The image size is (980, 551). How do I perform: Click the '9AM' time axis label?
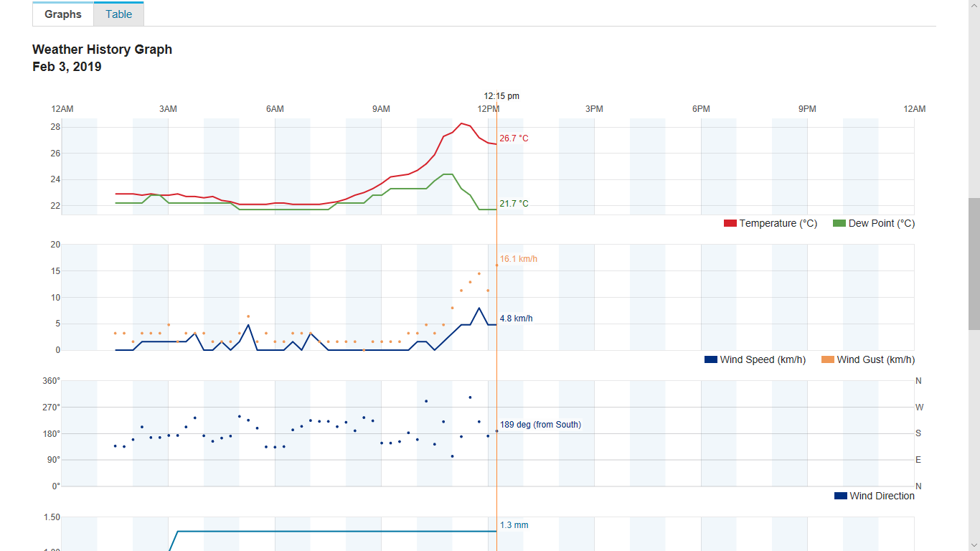click(x=381, y=109)
